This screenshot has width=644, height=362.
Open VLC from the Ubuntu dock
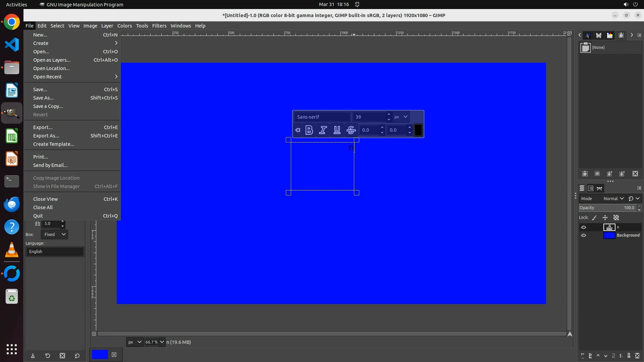pos(12,250)
